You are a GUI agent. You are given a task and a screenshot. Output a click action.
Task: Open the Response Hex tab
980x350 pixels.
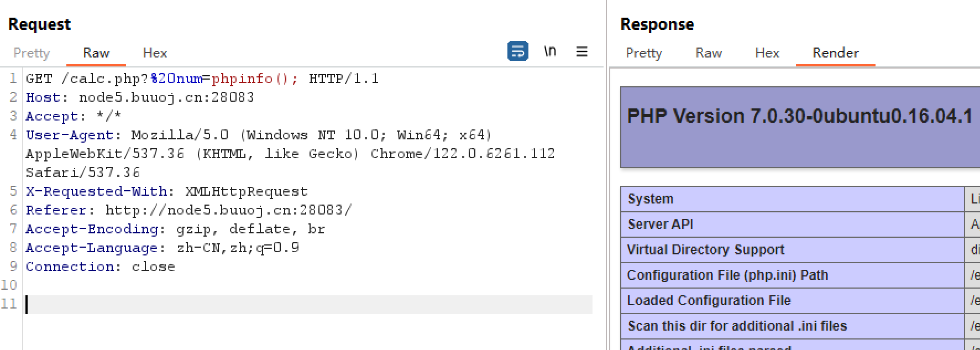(x=767, y=53)
